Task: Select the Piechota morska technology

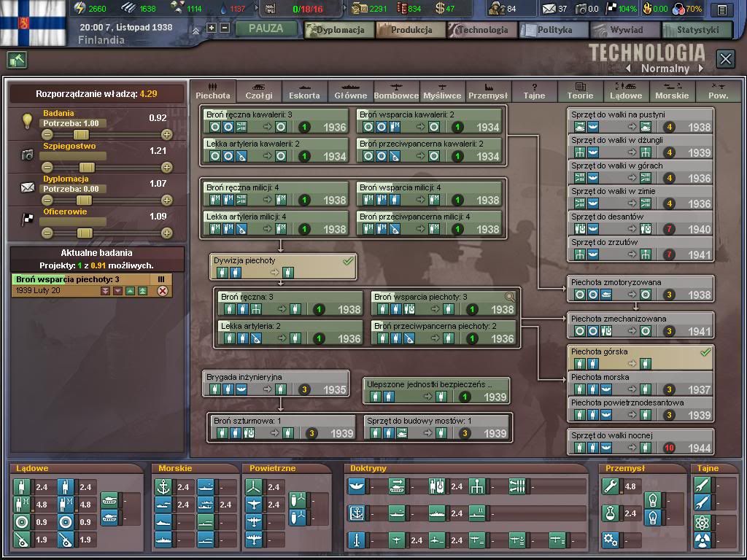Action: [640, 384]
